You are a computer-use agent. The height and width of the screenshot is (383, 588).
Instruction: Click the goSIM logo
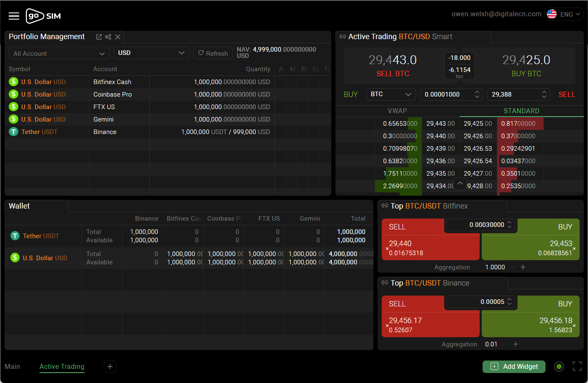click(x=43, y=16)
